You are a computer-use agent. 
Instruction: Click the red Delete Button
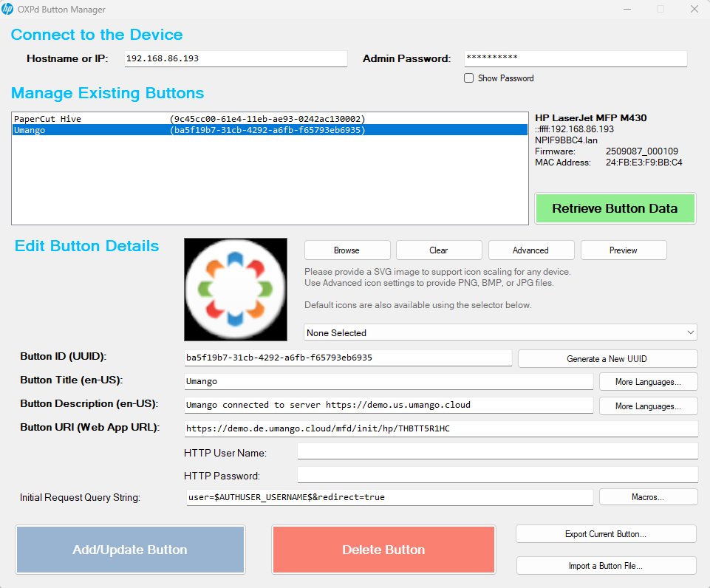tap(383, 550)
